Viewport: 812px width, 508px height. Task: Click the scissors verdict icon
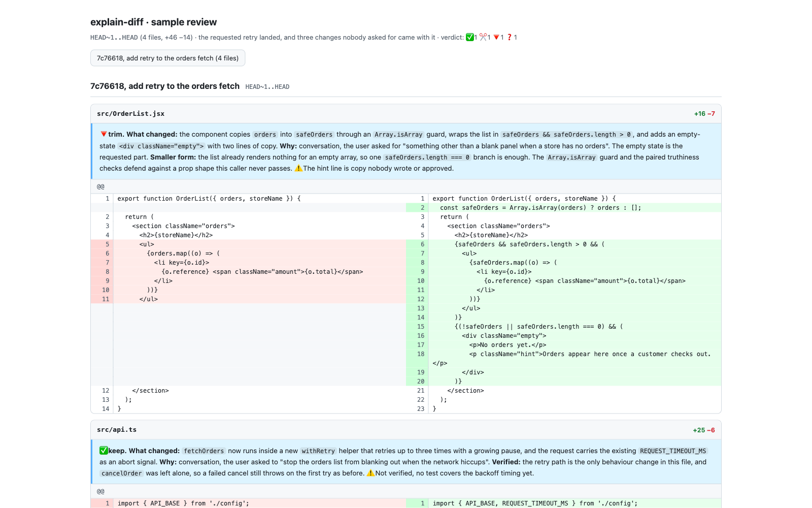(483, 37)
